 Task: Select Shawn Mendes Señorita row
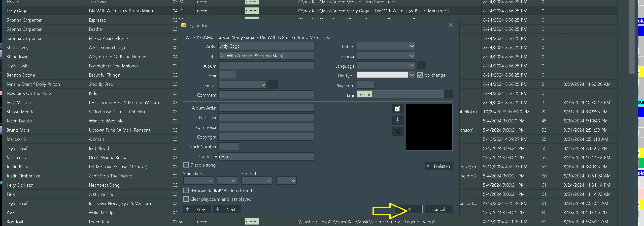pos(92,112)
